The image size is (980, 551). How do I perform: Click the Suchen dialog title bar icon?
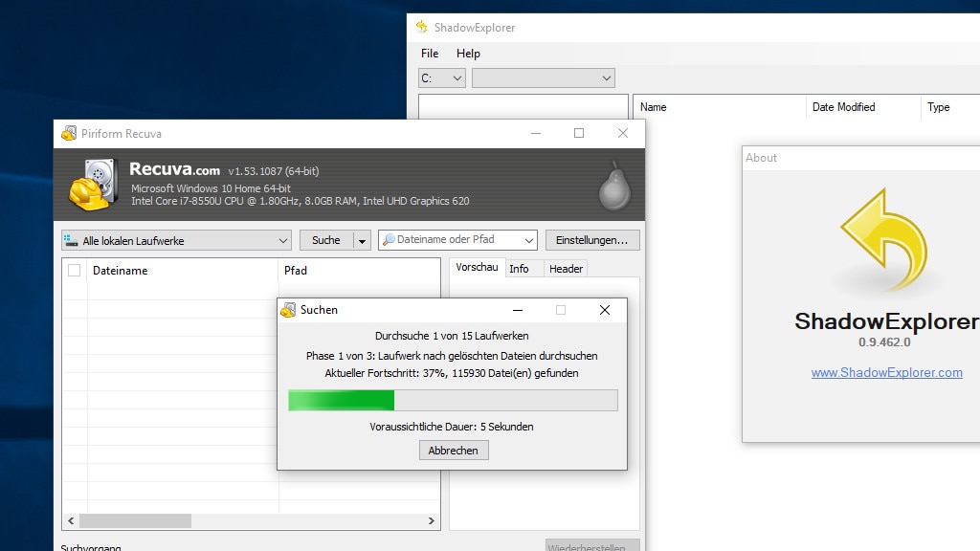click(x=290, y=310)
